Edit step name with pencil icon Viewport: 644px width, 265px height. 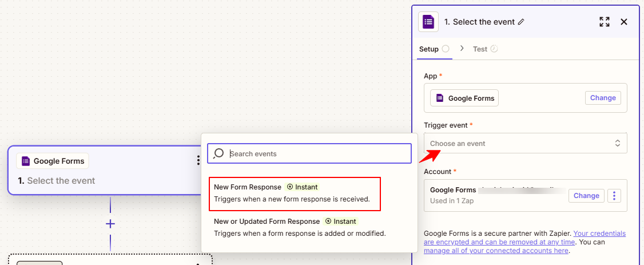521,22
